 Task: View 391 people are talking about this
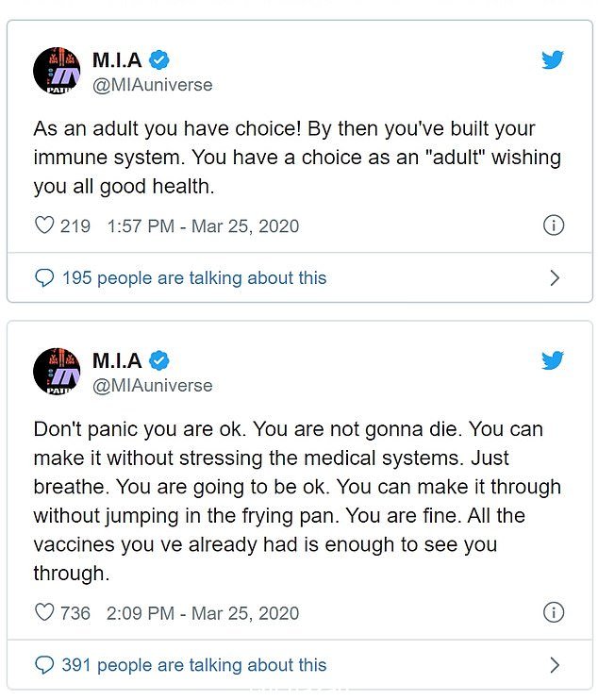pos(194,665)
